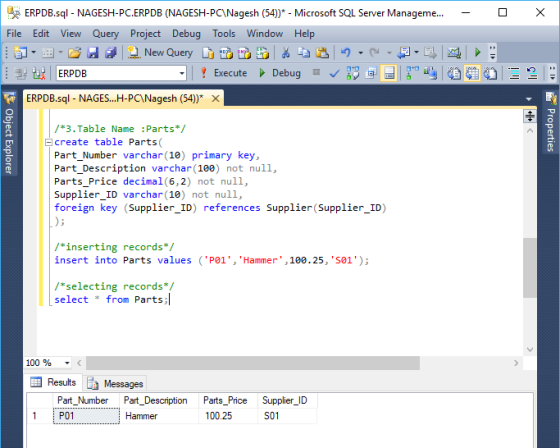The height and width of the screenshot is (448, 560).
Task: Click the editor split window handle
Action: click(x=530, y=116)
